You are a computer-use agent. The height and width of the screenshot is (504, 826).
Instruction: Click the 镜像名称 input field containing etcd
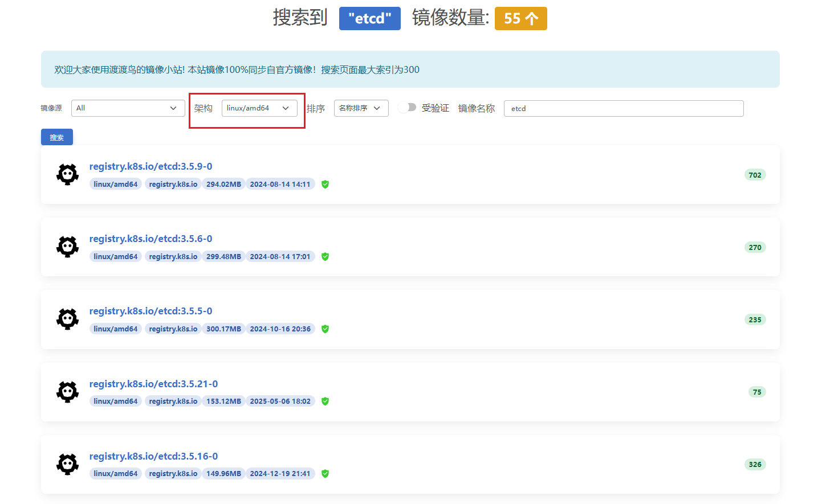624,108
